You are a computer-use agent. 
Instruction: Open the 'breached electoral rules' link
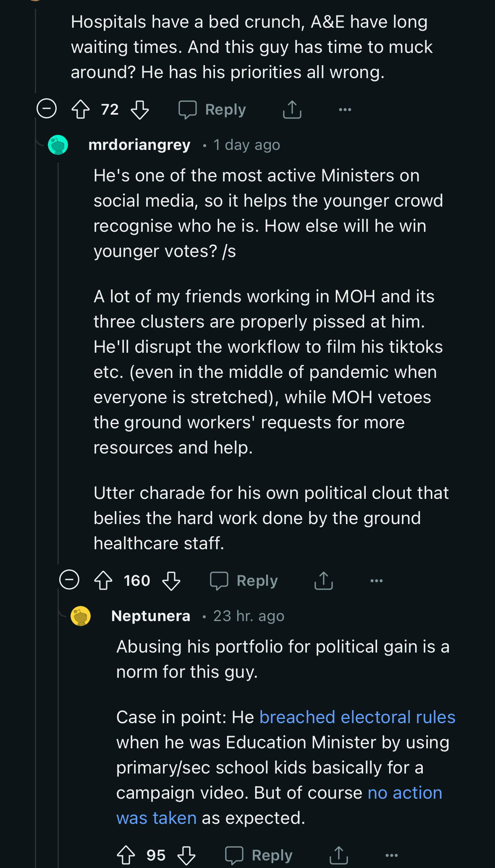(x=357, y=717)
